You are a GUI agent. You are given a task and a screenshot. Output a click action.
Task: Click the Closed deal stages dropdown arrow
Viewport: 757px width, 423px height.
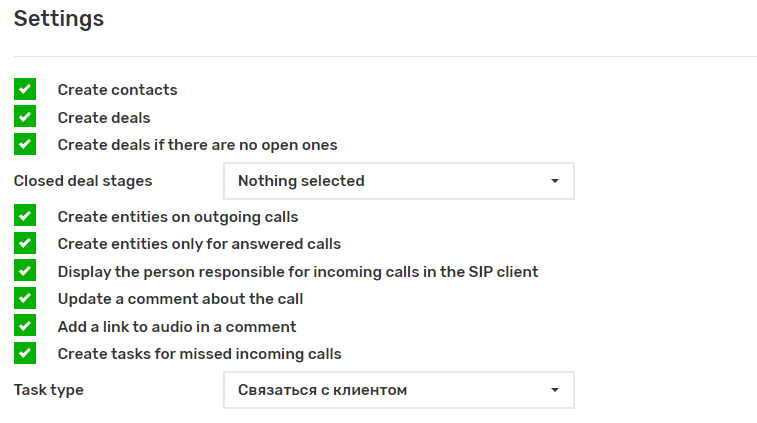(x=555, y=181)
